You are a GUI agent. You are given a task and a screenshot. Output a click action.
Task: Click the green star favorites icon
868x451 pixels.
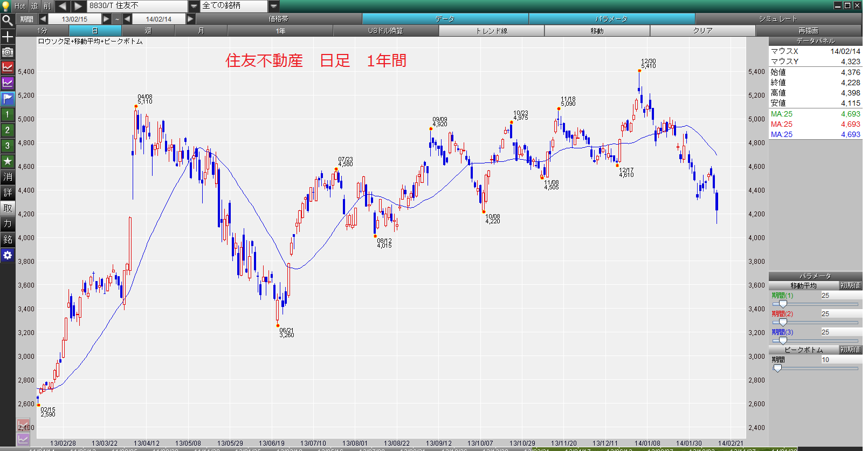pyautogui.click(x=8, y=161)
